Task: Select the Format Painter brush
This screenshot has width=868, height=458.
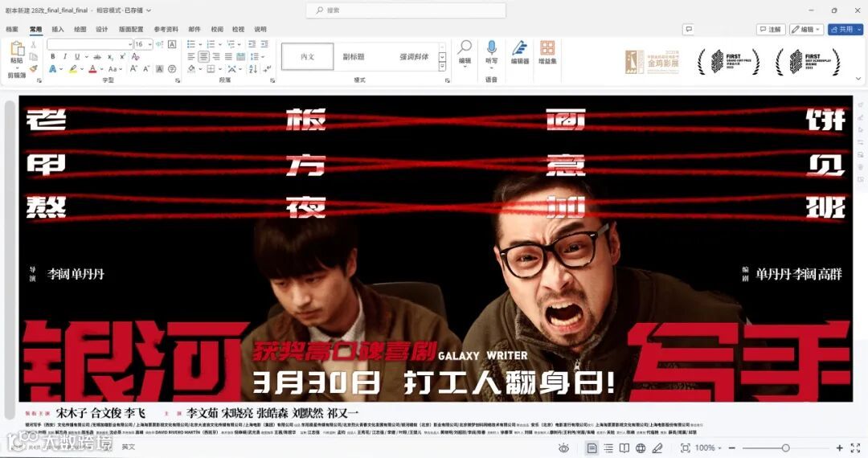Action: (x=33, y=68)
